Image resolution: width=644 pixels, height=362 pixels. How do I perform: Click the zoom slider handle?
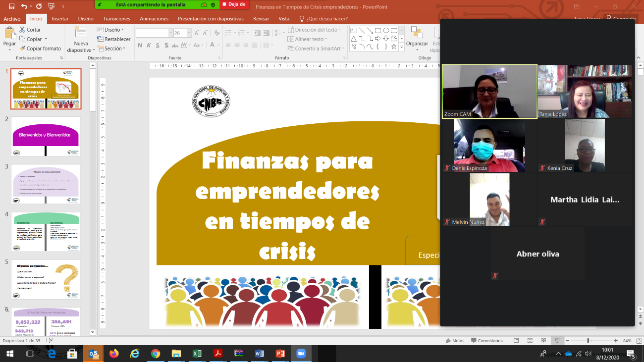588,341
